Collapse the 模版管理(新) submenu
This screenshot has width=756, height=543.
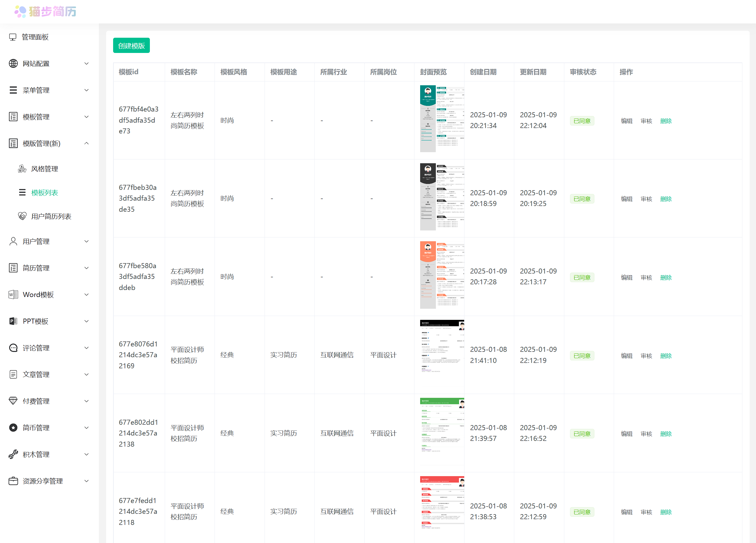(x=86, y=143)
